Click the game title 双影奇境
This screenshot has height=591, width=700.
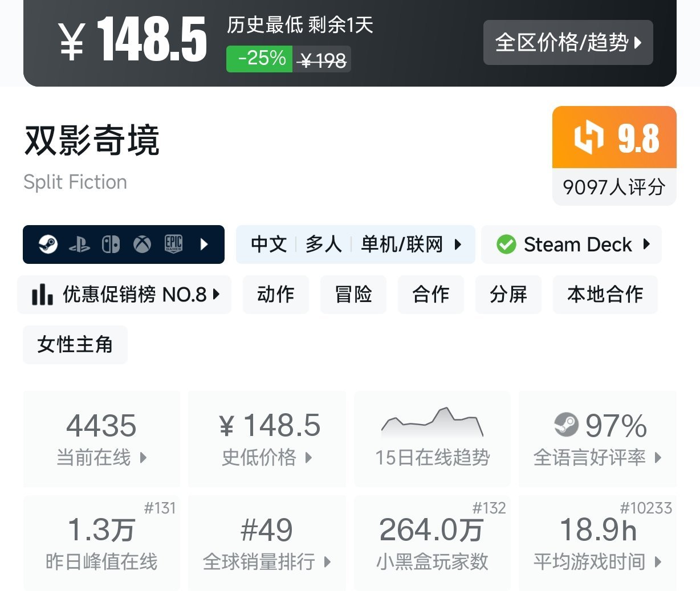[x=92, y=140]
